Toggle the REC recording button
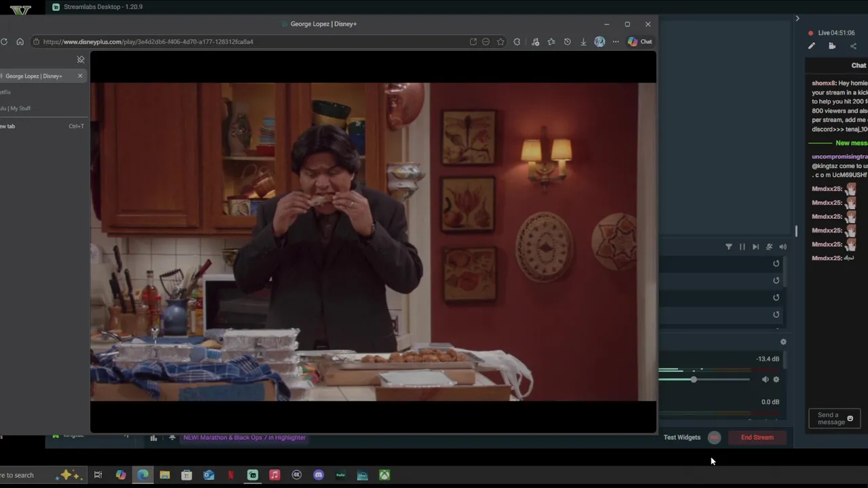Screen dimensions: 868x488 click(714, 437)
